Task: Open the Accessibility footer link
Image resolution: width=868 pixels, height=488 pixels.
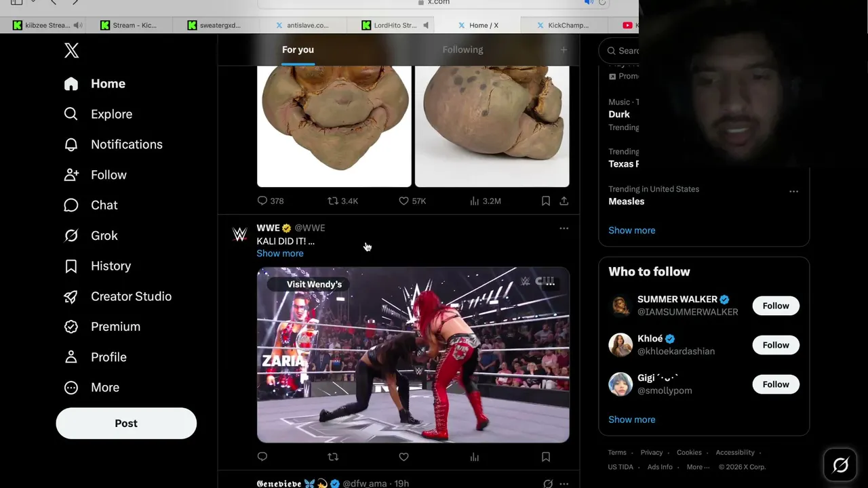Action: [735, 453]
